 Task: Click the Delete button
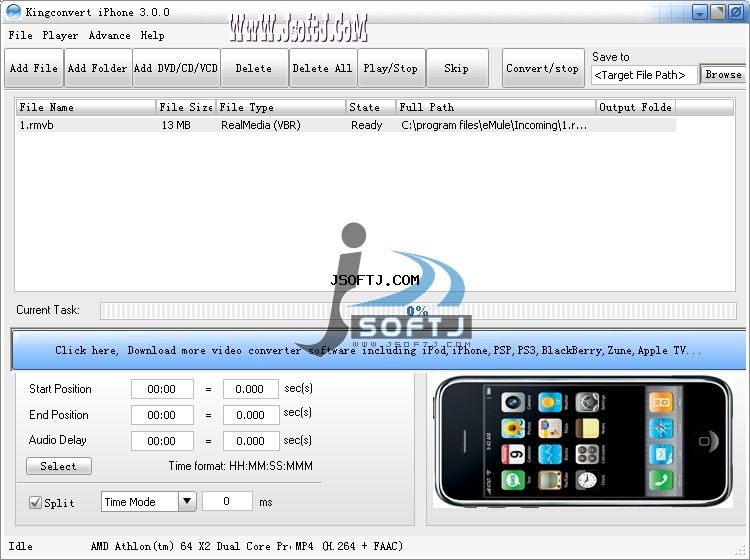pos(254,68)
